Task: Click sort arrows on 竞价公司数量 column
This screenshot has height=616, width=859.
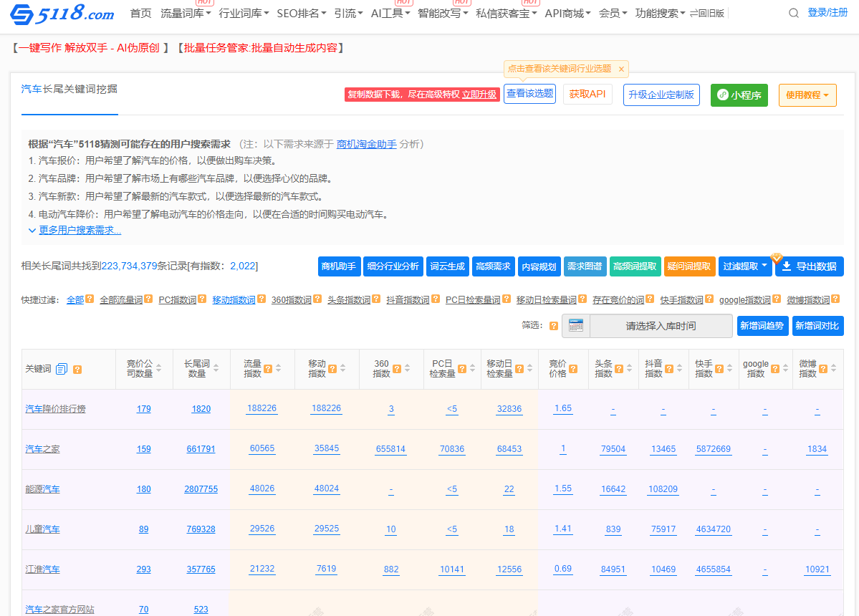Action: [x=158, y=368]
